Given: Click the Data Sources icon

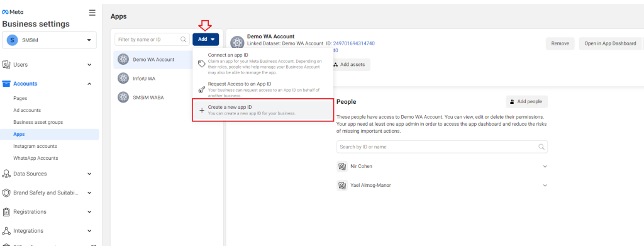Looking at the screenshot, I should (6, 174).
